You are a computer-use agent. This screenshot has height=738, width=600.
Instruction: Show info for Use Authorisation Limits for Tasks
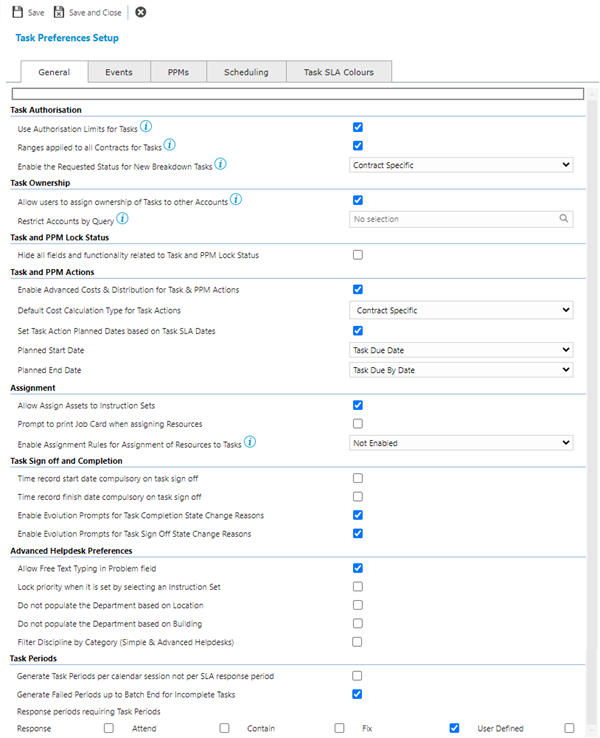tap(146, 126)
